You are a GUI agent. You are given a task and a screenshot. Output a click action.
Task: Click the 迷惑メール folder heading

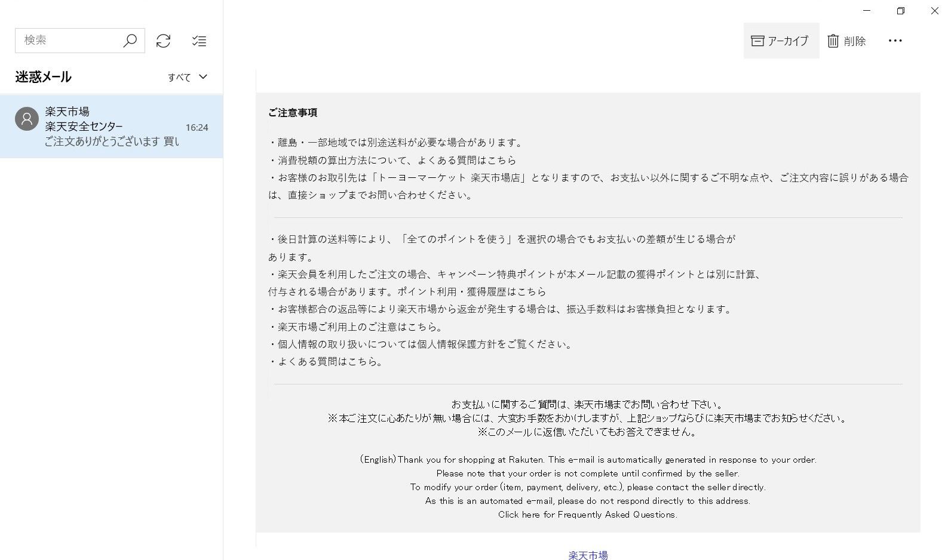43,76
